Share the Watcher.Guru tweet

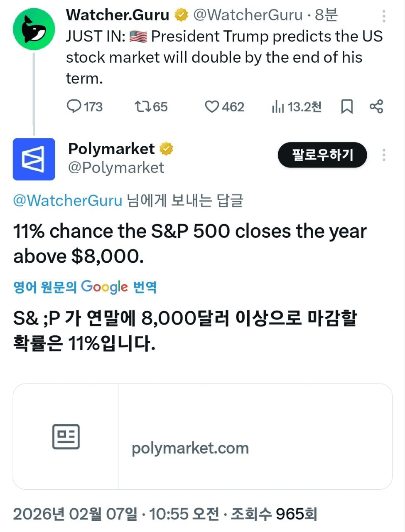[x=376, y=106]
